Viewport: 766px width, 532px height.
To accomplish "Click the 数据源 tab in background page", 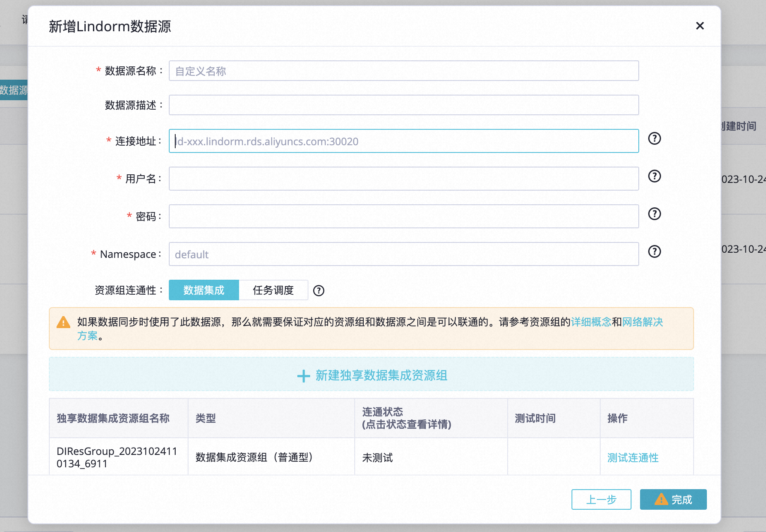I will [14, 90].
